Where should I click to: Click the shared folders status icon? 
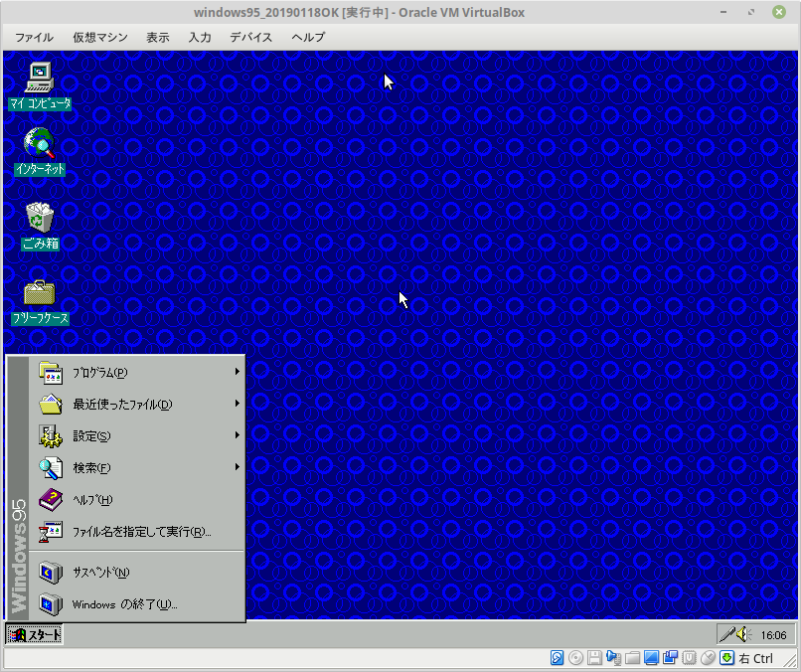tap(632, 657)
